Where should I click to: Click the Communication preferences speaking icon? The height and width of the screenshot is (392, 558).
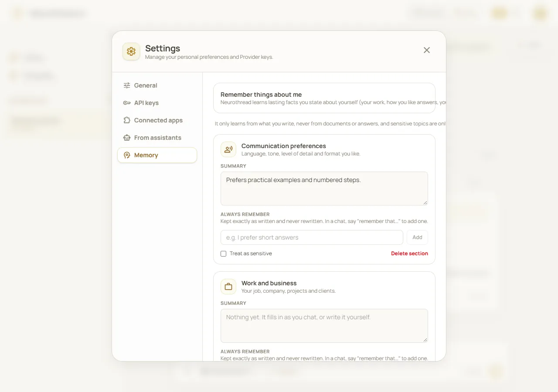(x=228, y=149)
